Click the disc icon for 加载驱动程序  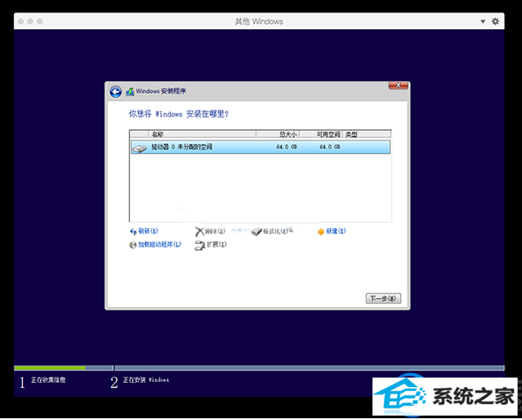click(x=133, y=245)
